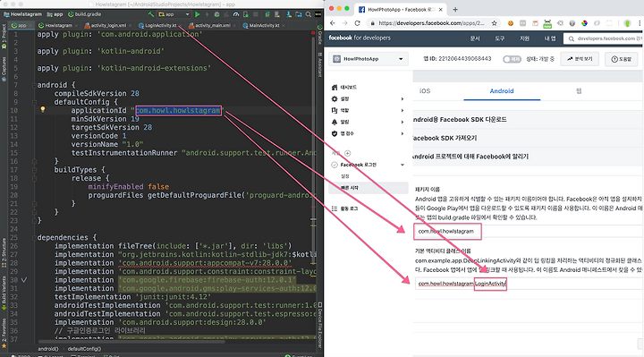
Task: Click the bell alerts icon in the Facebook sidebar
Action: [335, 122]
